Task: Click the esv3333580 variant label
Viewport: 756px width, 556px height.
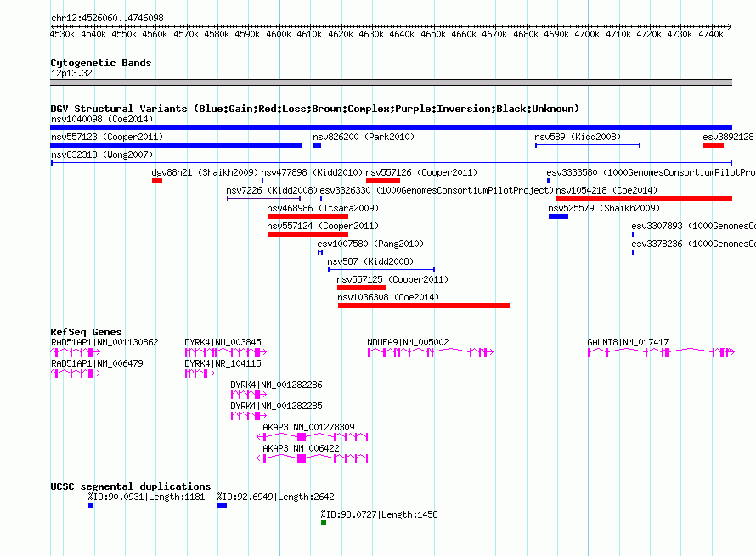Action: (x=651, y=172)
